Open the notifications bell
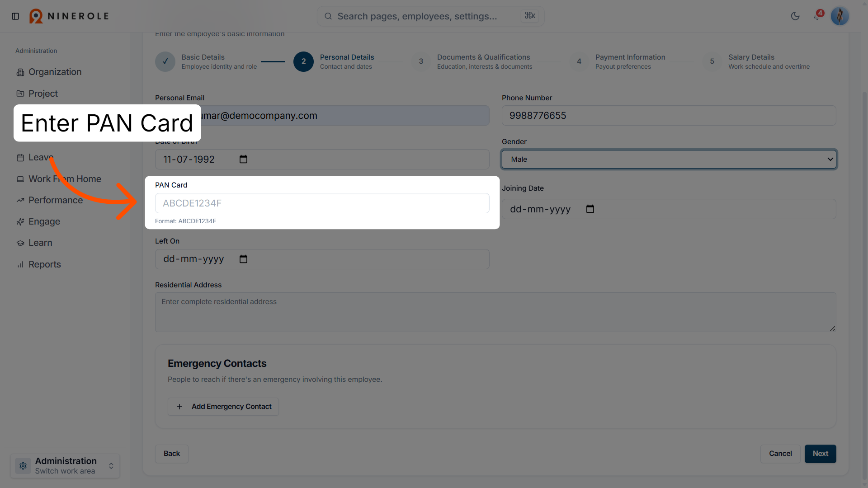868x488 pixels. point(817,16)
